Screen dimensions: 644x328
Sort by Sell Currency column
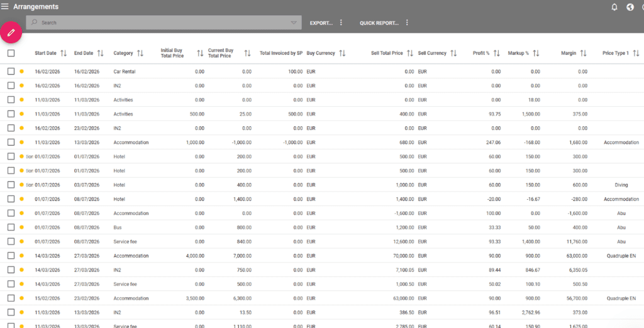coord(453,53)
